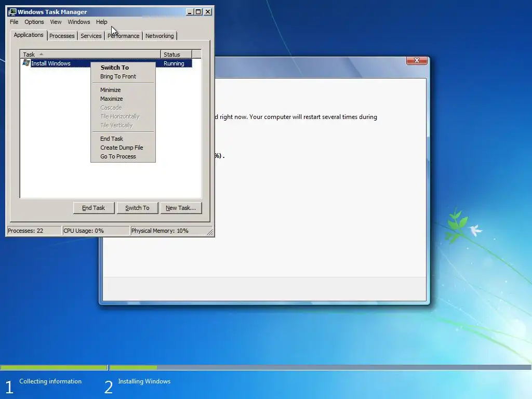Click the New Task... button
This screenshot has width=532, height=399.
point(181,208)
